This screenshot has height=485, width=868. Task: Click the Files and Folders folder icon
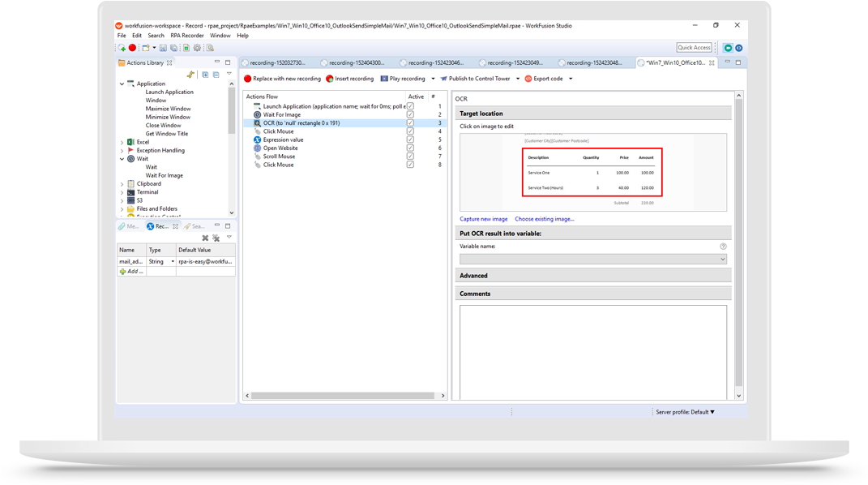coord(130,208)
